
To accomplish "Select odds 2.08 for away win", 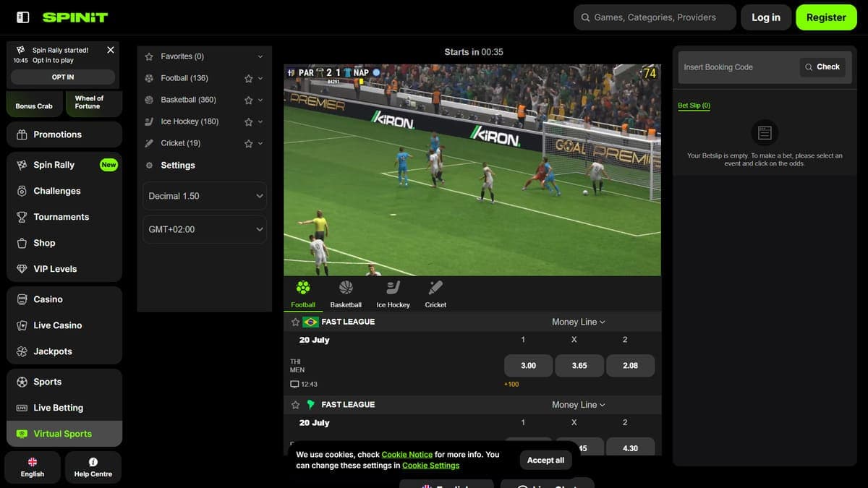I will click(x=630, y=366).
